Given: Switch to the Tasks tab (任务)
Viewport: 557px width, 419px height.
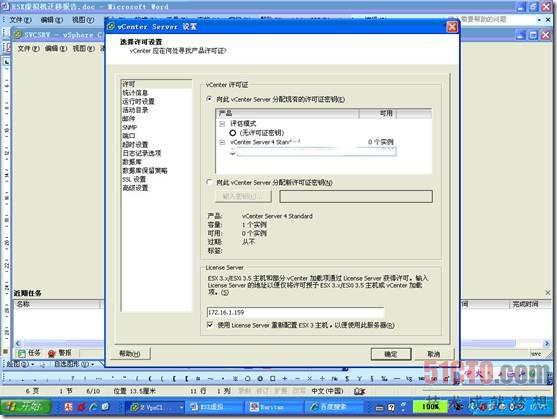Looking at the screenshot, I should tap(29, 353).
